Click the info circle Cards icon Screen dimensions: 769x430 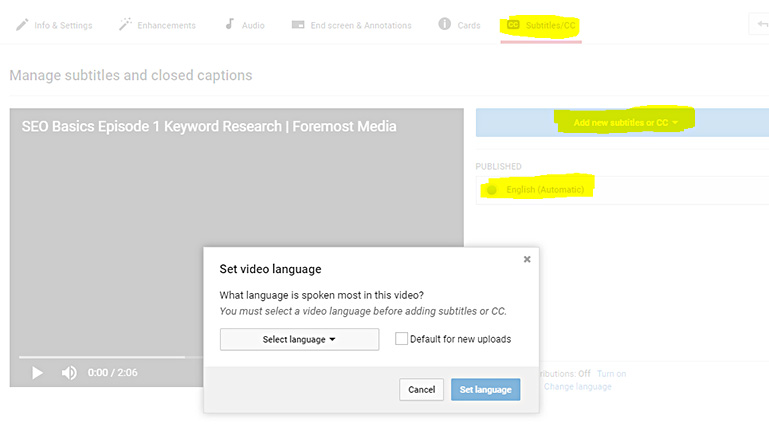445,24
